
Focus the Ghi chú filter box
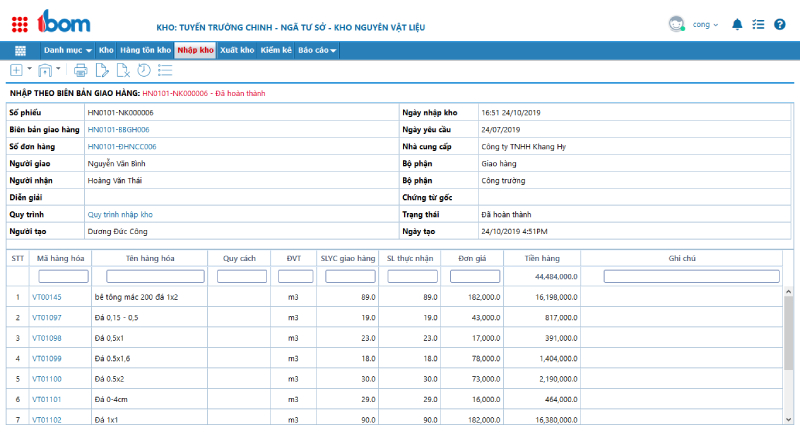coord(691,276)
